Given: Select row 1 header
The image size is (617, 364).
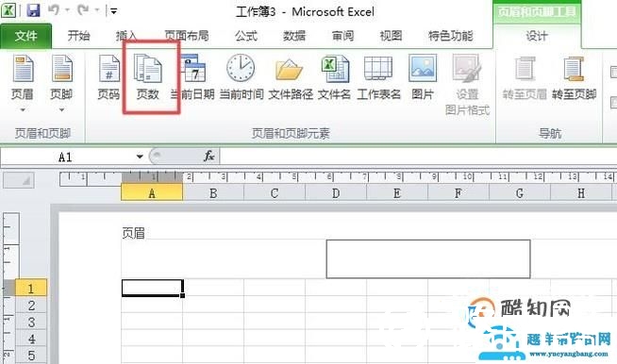Looking at the screenshot, I should [31, 288].
